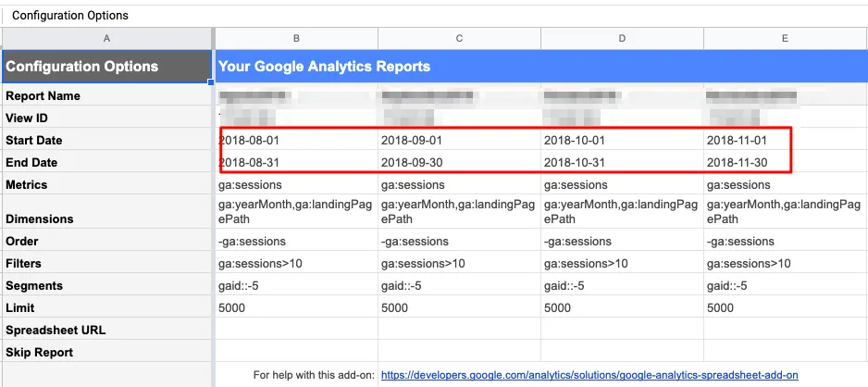Click the -ga:sessions Order cell in column C

point(460,241)
